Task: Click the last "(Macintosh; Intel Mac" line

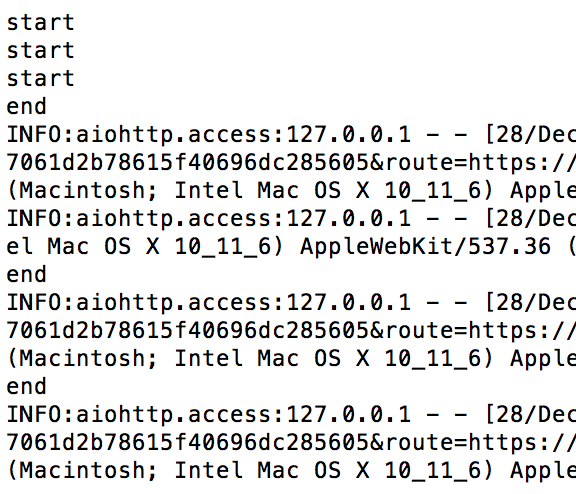Action: tap(291, 471)
